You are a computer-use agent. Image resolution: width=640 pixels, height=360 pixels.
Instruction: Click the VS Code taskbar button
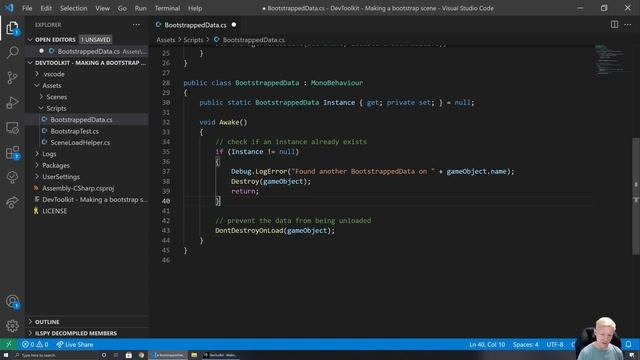point(168,355)
